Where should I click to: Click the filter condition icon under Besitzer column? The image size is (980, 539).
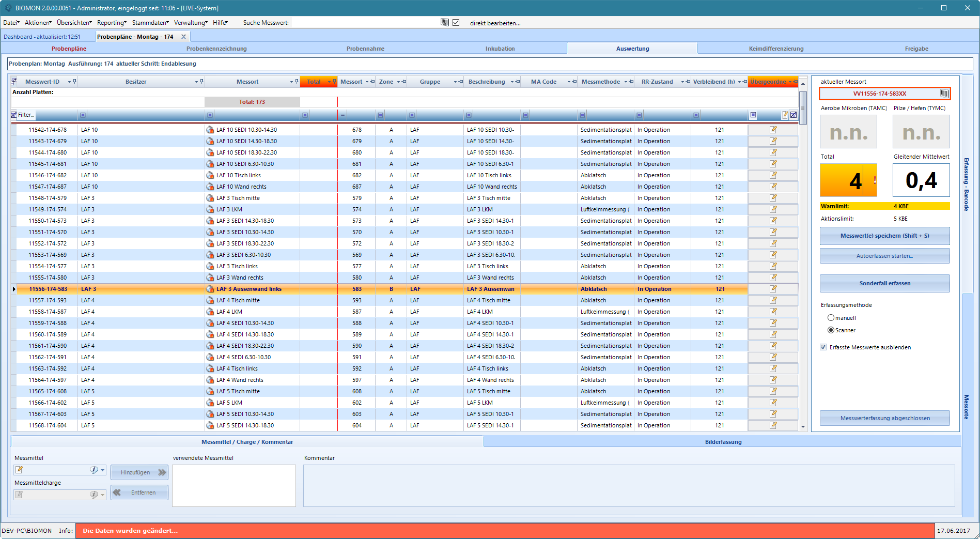click(83, 115)
